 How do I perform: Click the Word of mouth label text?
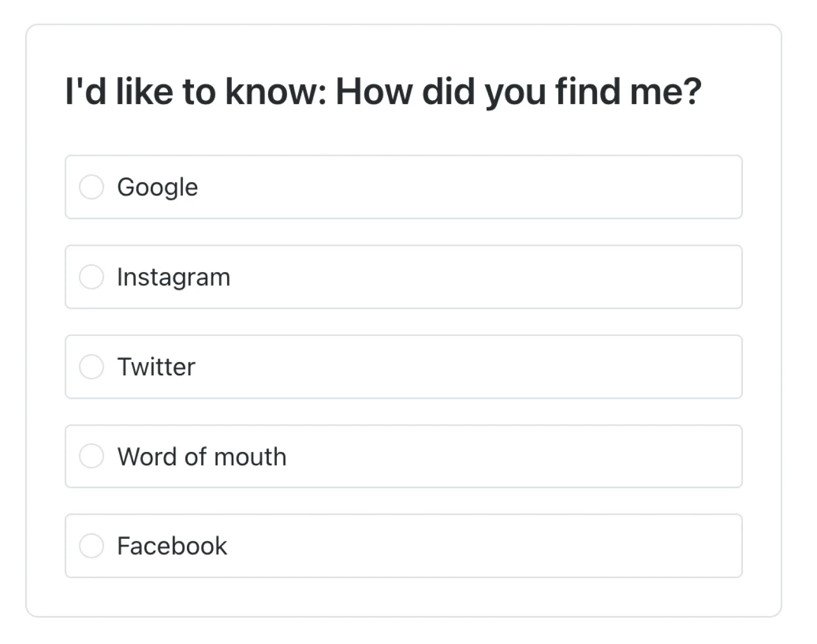pos(202,457)
